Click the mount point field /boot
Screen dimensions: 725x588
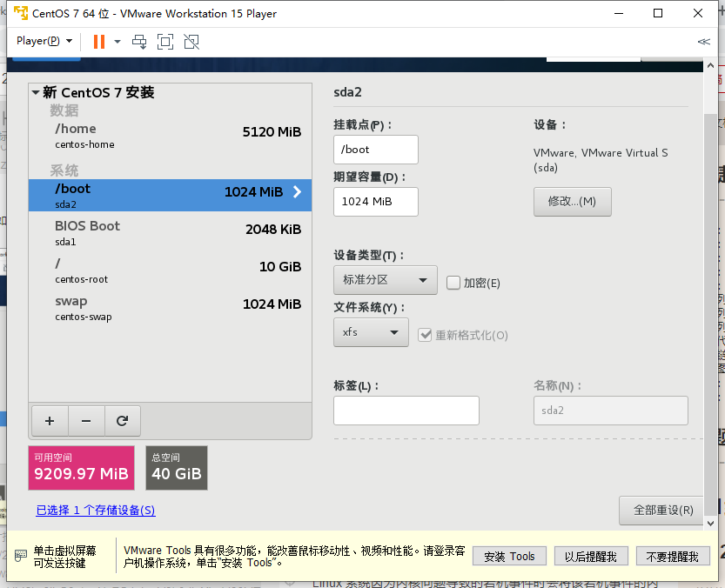coord(376,150)
